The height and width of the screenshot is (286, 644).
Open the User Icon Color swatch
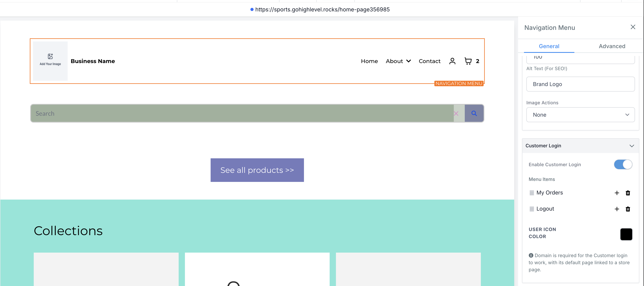coord(626,234)
